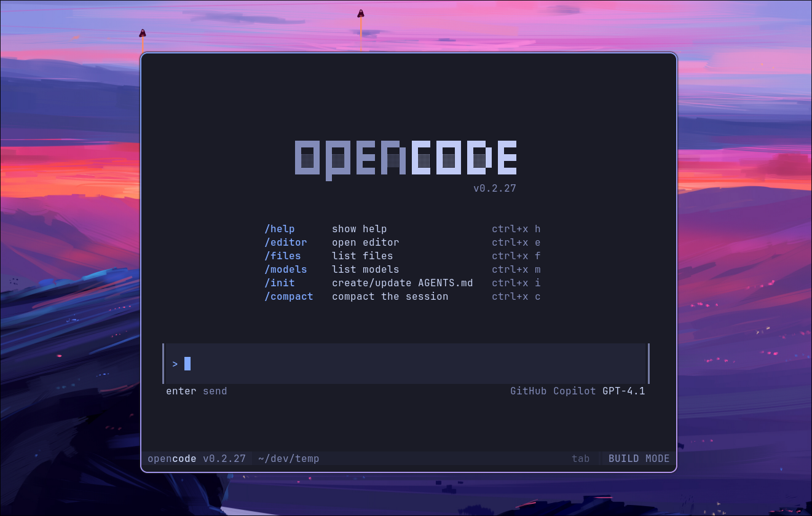Click 'compact the session' description
The image size is (812, 516).
click(x=390, y=297)
